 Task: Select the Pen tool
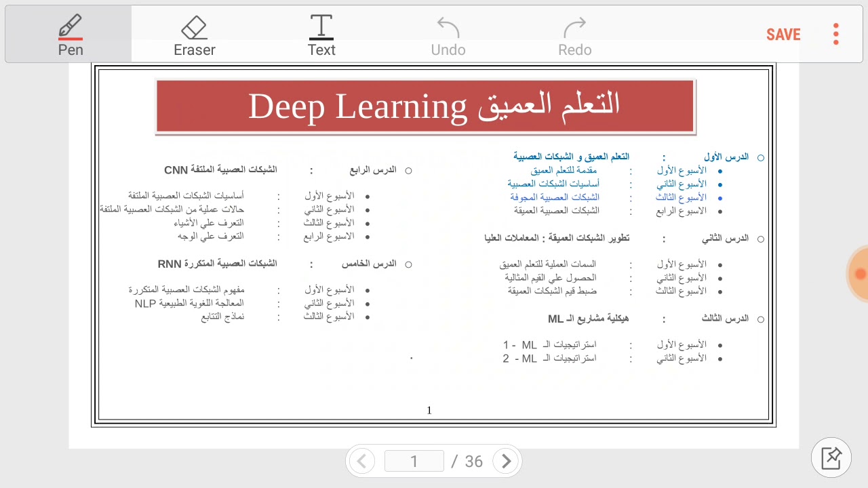click(68, 35)
